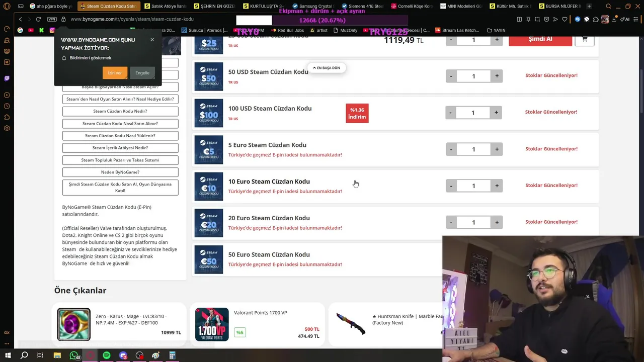
Task: Open 'Neden ByNoGame?' link
Action: tap(120, 172)
